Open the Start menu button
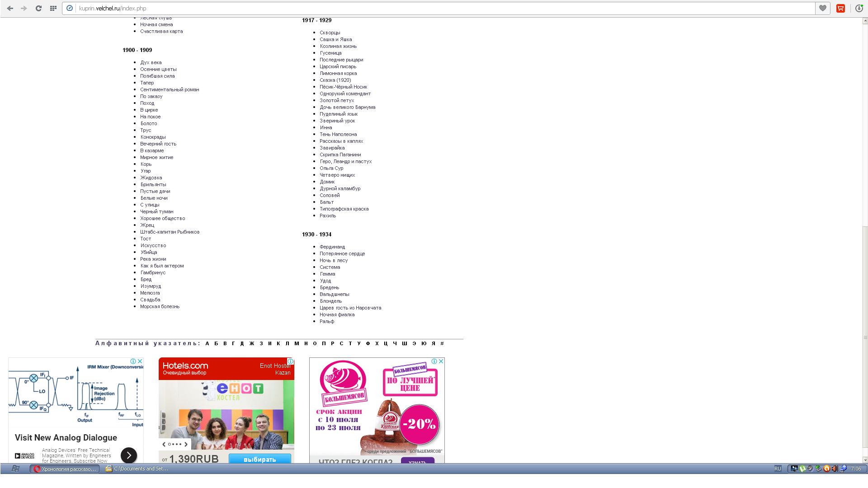 point(15,469)
